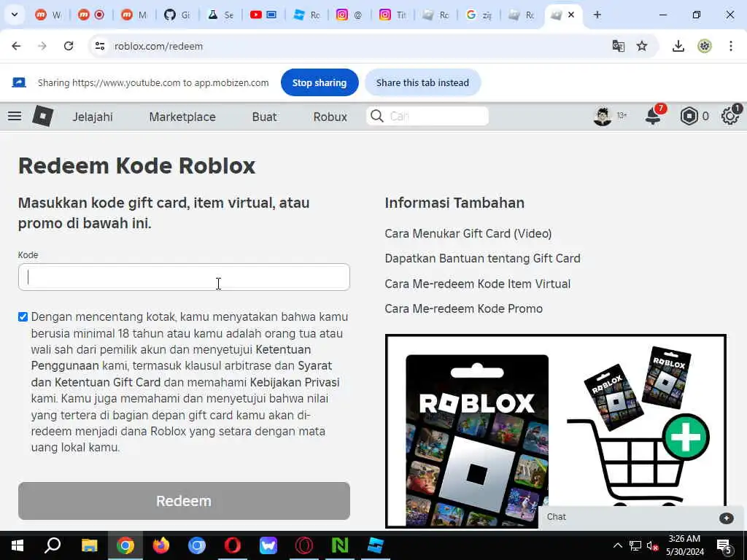Click the search magnifier icon
747x560 pixels.
point(377,116)
